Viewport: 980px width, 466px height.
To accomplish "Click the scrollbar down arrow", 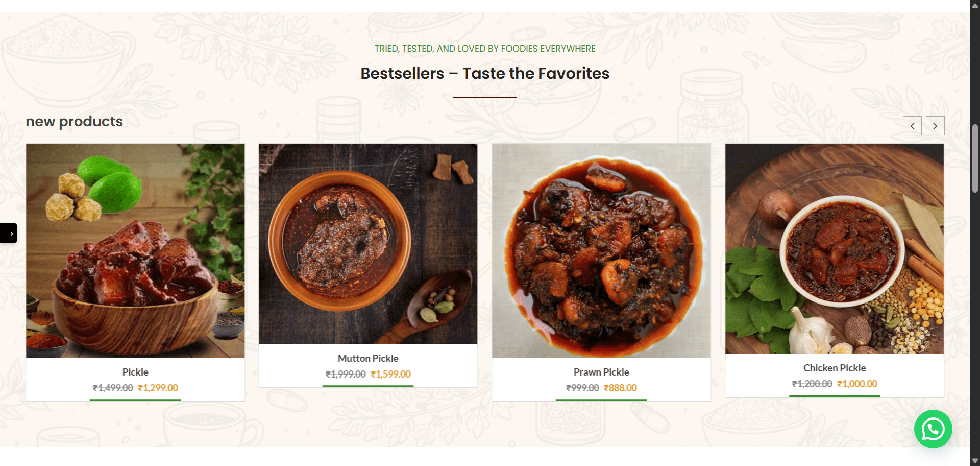I will (x=975, y=461).
